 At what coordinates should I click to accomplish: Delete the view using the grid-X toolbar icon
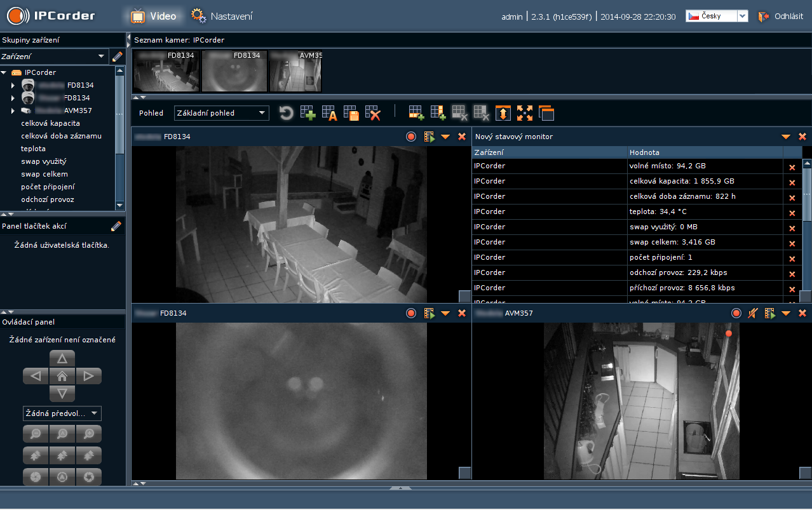coord(373,113)
